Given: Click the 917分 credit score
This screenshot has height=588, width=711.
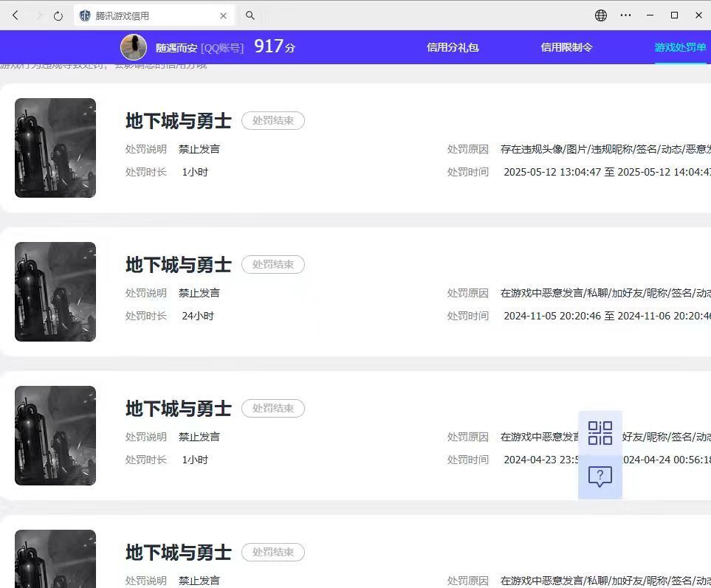Looking at the screenshot, I should (x=274, y=46).
